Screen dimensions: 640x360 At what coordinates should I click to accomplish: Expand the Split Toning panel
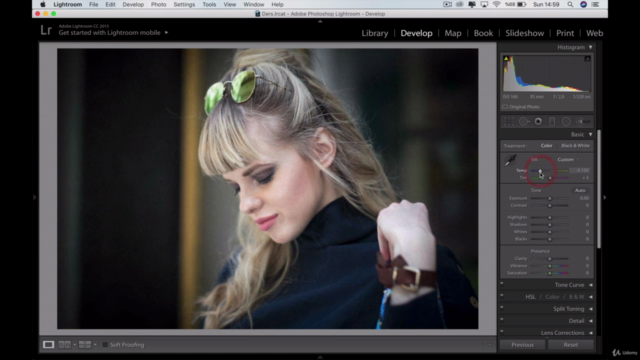591,309
